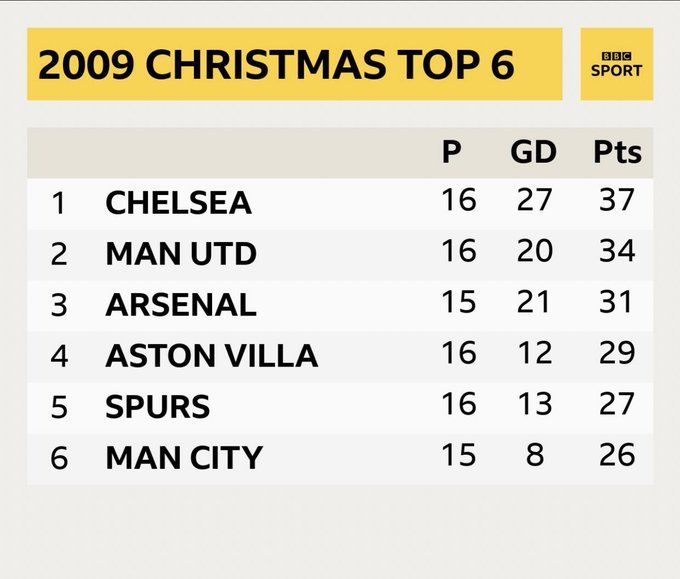Select the Man City team name
The height and width of the screenshot is (579, 680).
click(184, 457)
